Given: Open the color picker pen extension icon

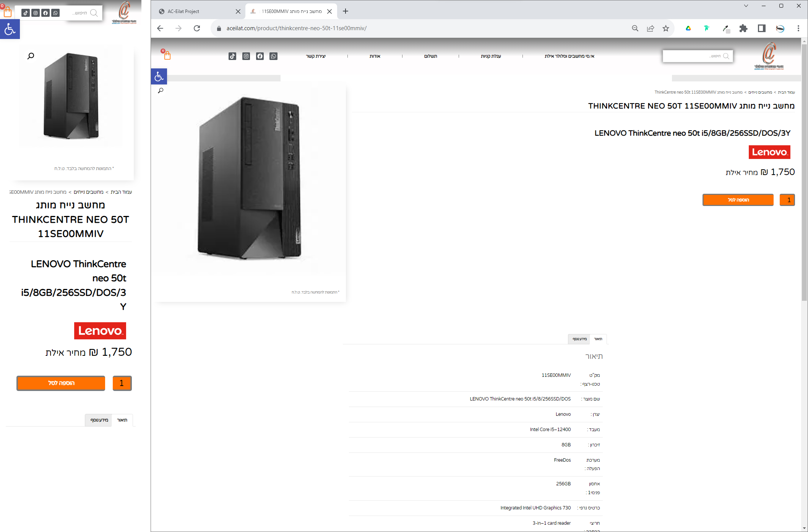Looking at the screenshot, I should (725, 28).
